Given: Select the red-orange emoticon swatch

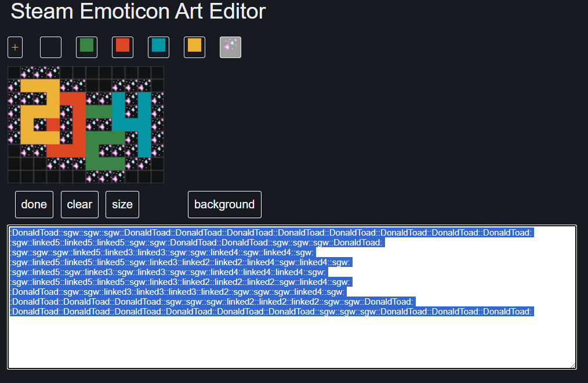Looking at the screenshot, I should [x=122, y=48].
